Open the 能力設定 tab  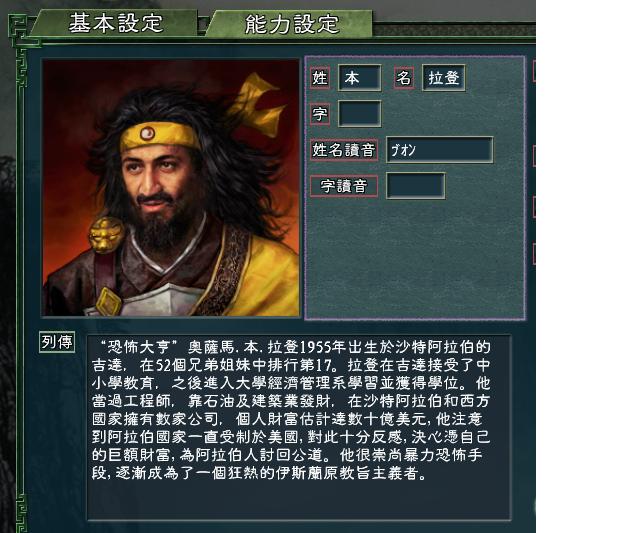pos(291,24)
